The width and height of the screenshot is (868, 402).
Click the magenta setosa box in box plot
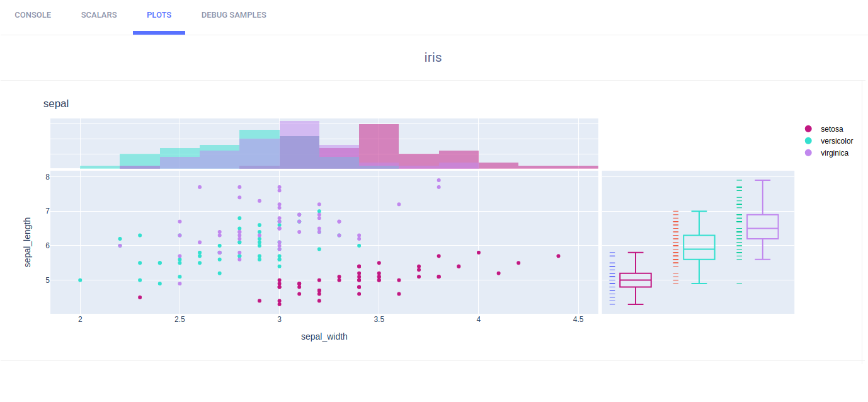click(x=636, y=280)
